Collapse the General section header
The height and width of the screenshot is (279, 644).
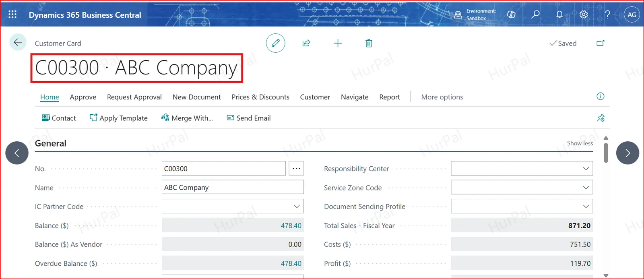[x=51, y=143]
